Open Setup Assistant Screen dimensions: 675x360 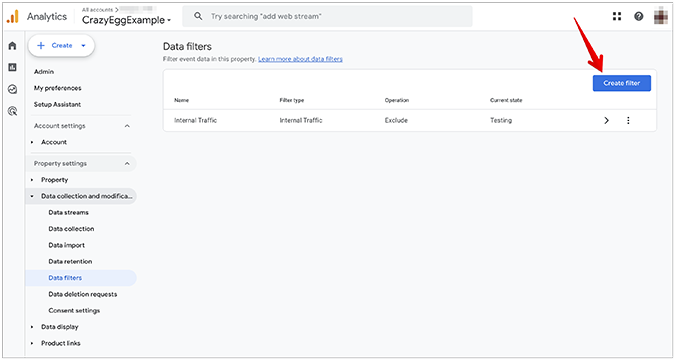pyautogui.click(x=57, y=105)
